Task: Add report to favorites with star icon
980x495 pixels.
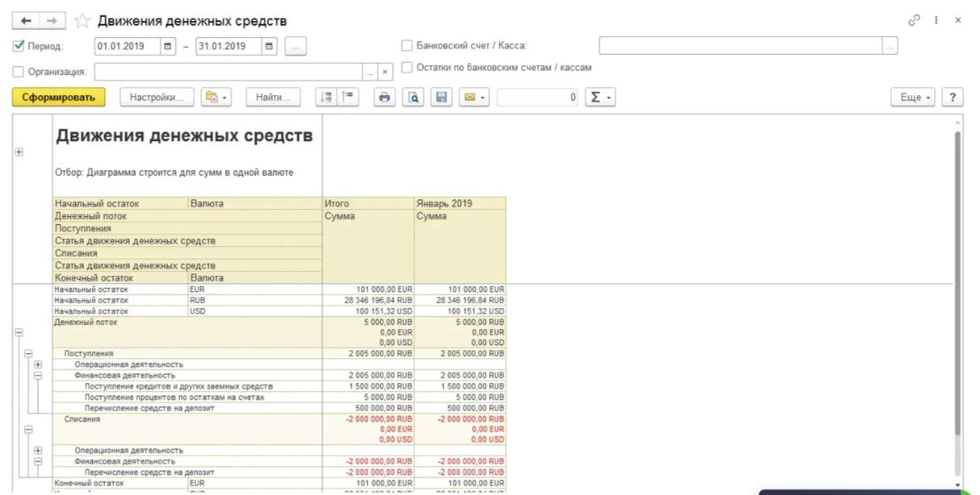Action: [x=82, y=20]
